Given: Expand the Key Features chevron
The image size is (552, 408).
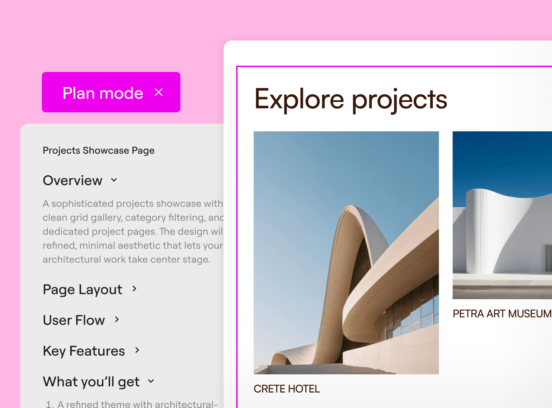Looking at the screenshot, I should coord(137,350).
